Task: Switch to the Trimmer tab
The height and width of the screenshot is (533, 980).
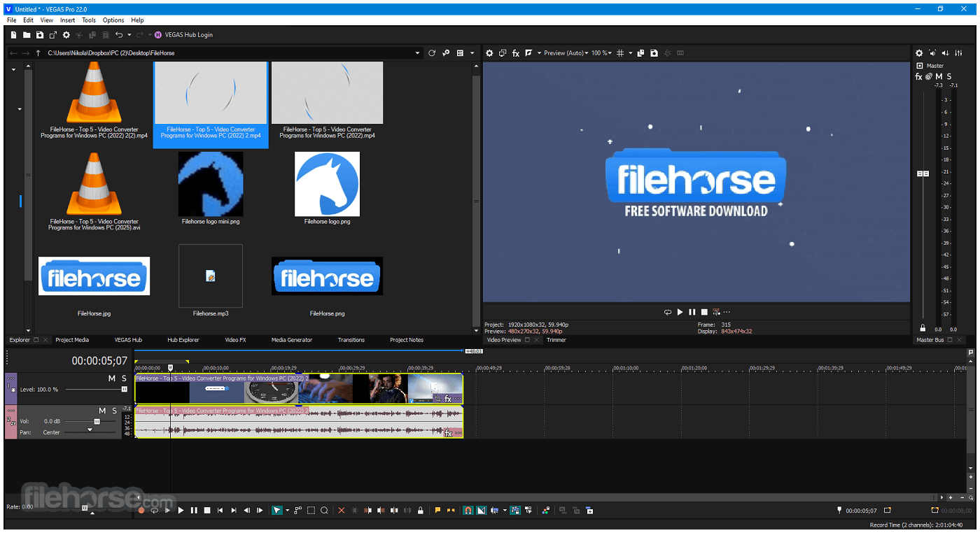Action: 556,340
